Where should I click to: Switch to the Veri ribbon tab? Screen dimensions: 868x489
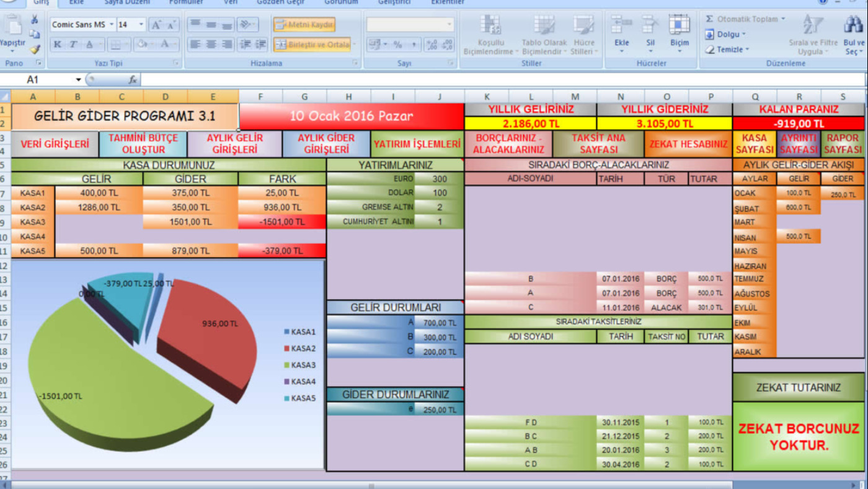point(231,2)
